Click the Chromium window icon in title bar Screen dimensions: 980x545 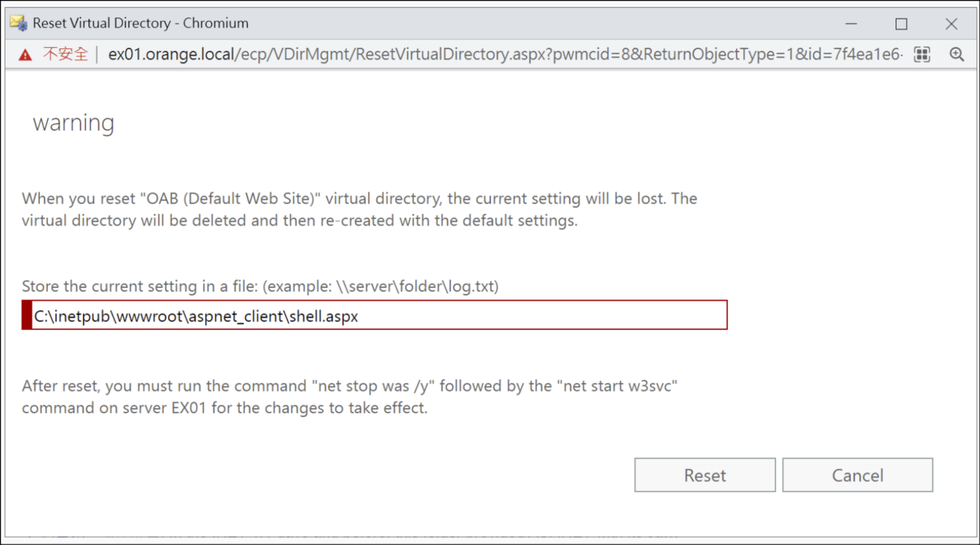[x=19, y=23]
